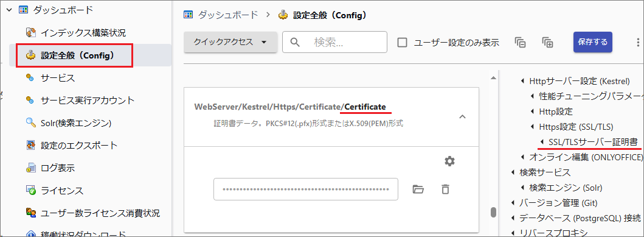Image resolution: width=644 pixels, height=237 pixels.
Task: Select 性能チューニングパラメータ tree node
Action: pyautogui.click(x=592, y=96)
